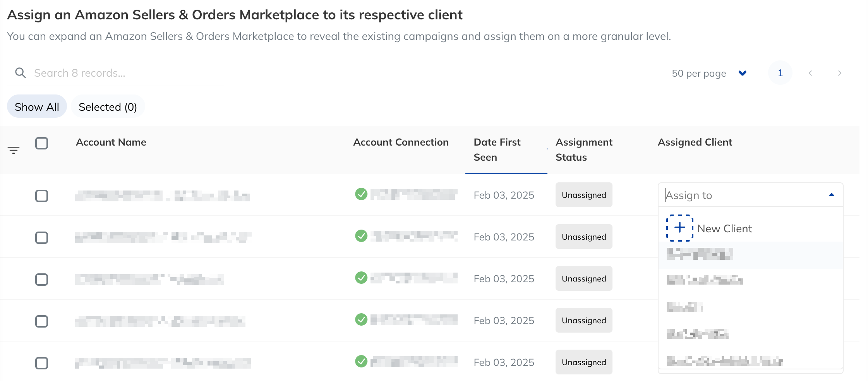Sort by Account Connection column header
The image size is (868, 381).
tap(401, 142)
